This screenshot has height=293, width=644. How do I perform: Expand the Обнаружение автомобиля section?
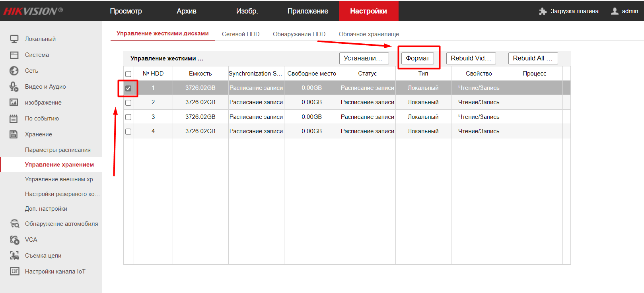tap(61, 224)
